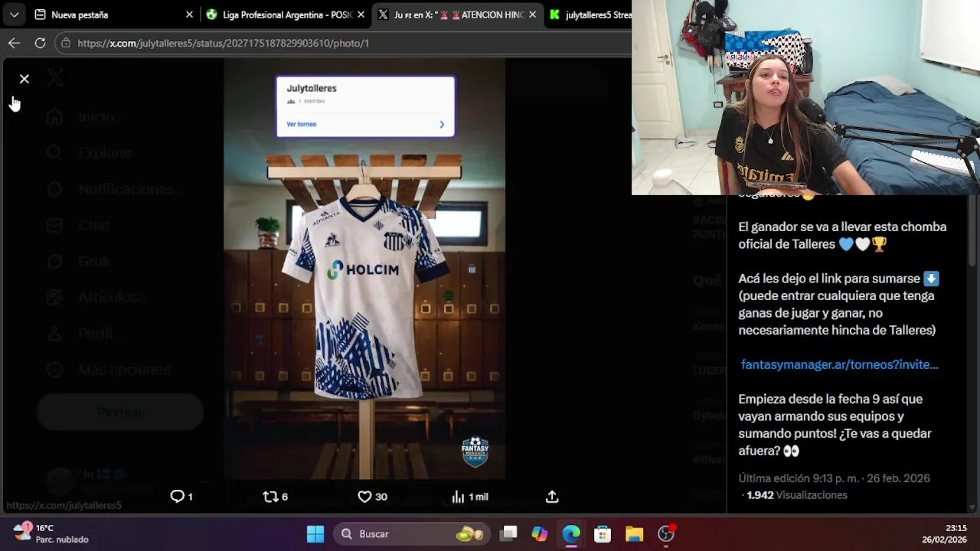
Task: Open File Explorer from taskbar
Action: [634, 534]
